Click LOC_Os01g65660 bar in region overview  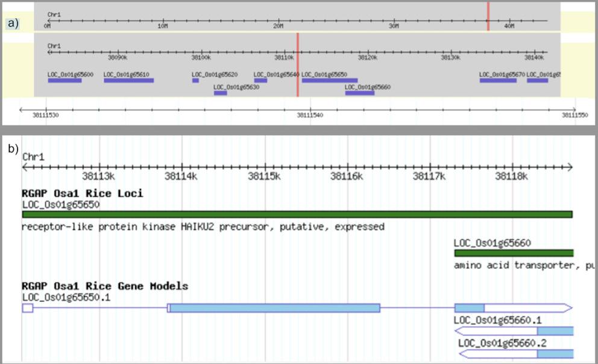click(x=360, y=93)
